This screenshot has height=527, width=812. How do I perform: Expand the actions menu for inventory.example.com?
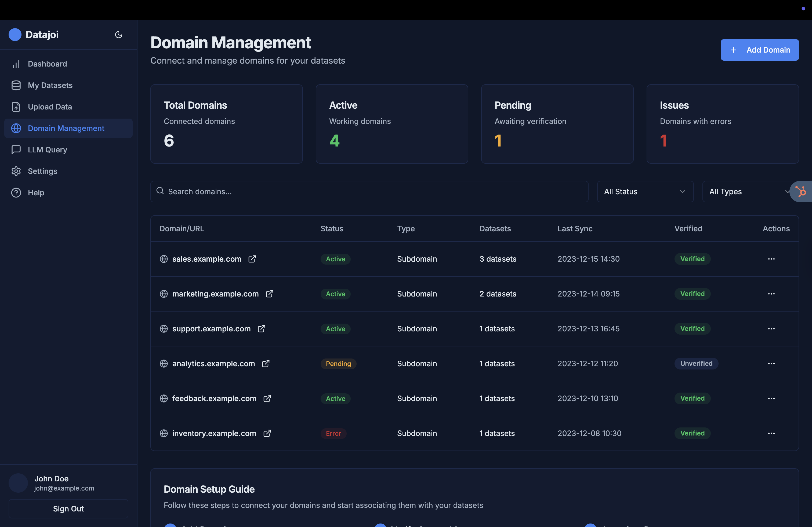tap(771, 433)
